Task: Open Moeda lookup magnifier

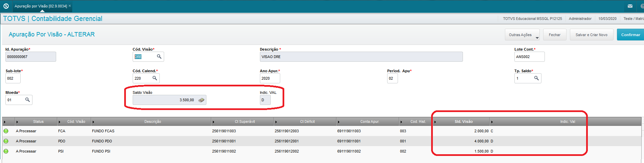Action: coord(27,100)
